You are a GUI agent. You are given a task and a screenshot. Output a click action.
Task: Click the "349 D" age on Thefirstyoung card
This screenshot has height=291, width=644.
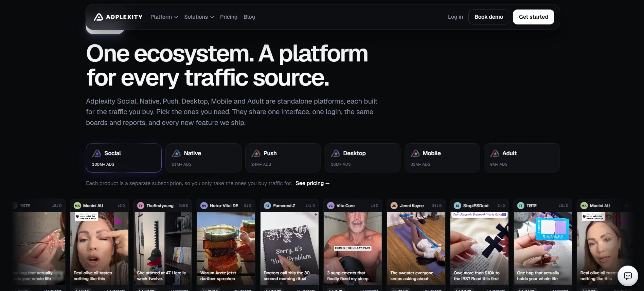tap(183, 206)
